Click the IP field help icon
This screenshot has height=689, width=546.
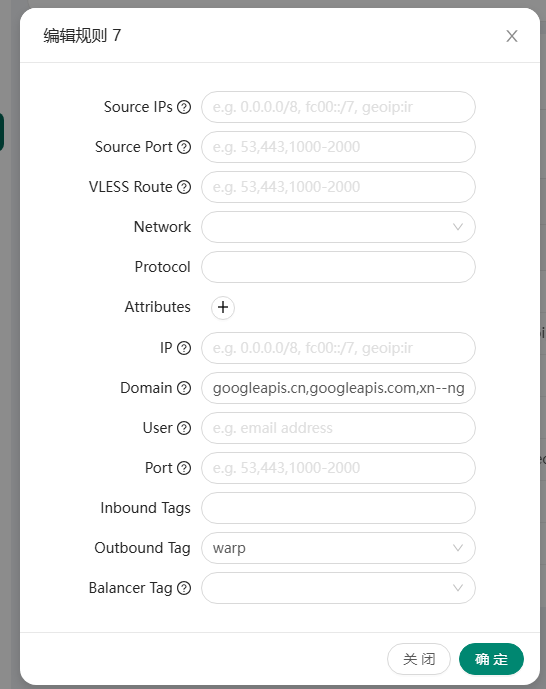[x=184, y=348]
